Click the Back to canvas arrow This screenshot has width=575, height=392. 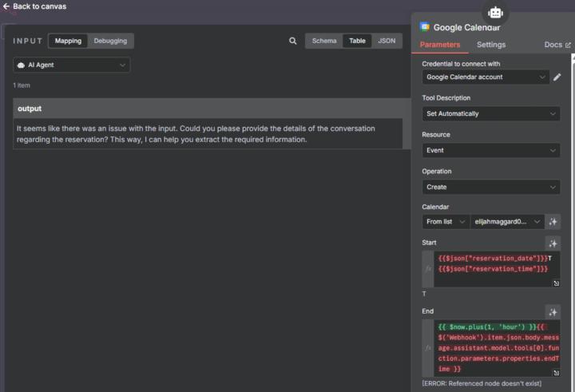pos(6,6)
